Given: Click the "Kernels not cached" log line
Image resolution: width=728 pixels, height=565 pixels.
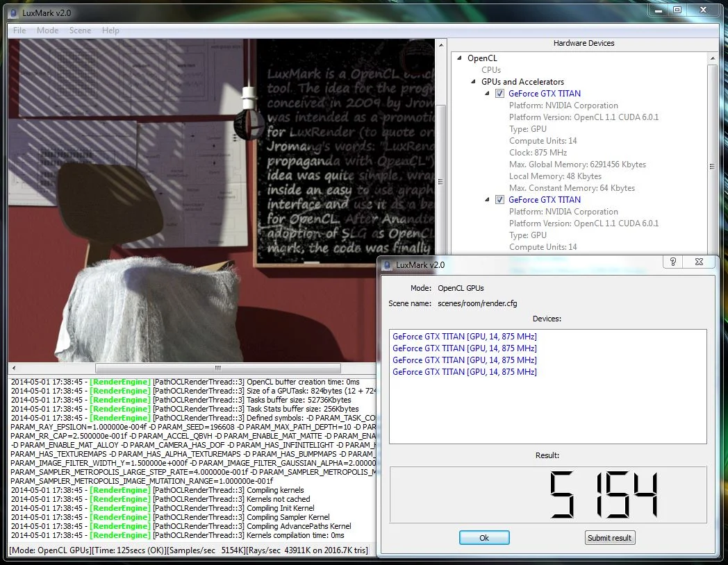Looking at the screenshot, I should 160,499.
